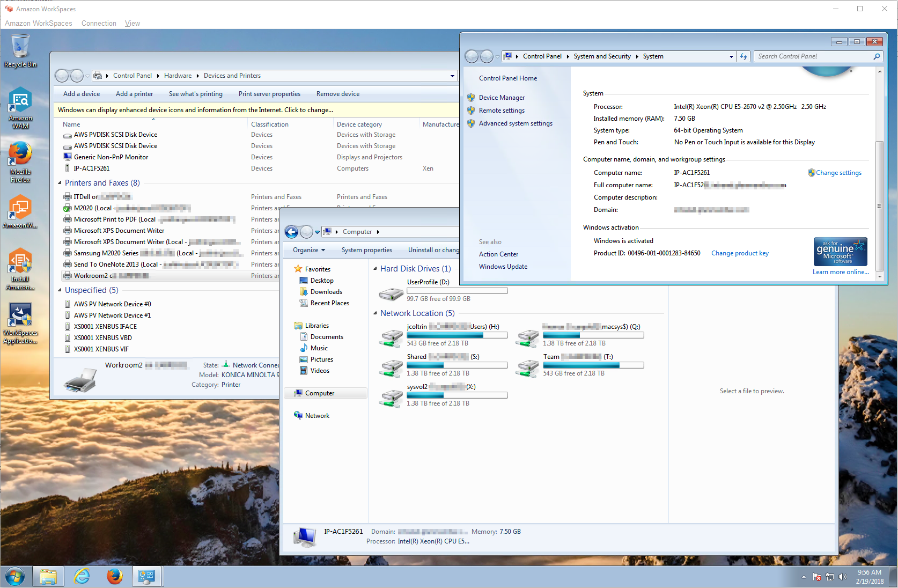Screen dimensions: 898x588
Task: Click Change product key link
Action: [x=740, y=253]
